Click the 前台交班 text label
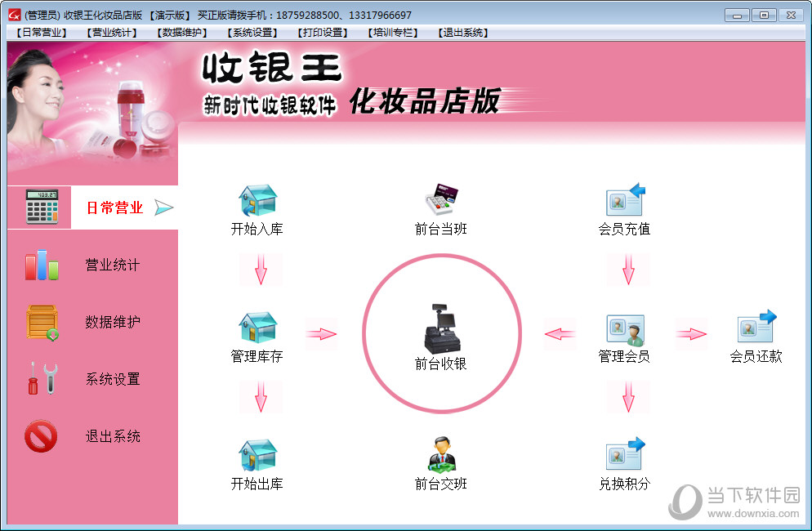 pos(440,484)
